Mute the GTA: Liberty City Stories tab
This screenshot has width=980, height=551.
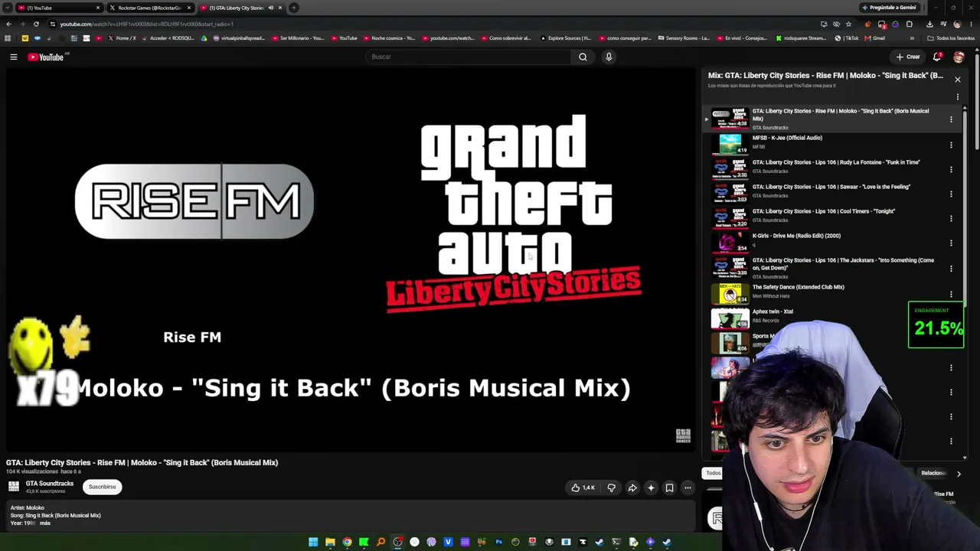(270, 8)
